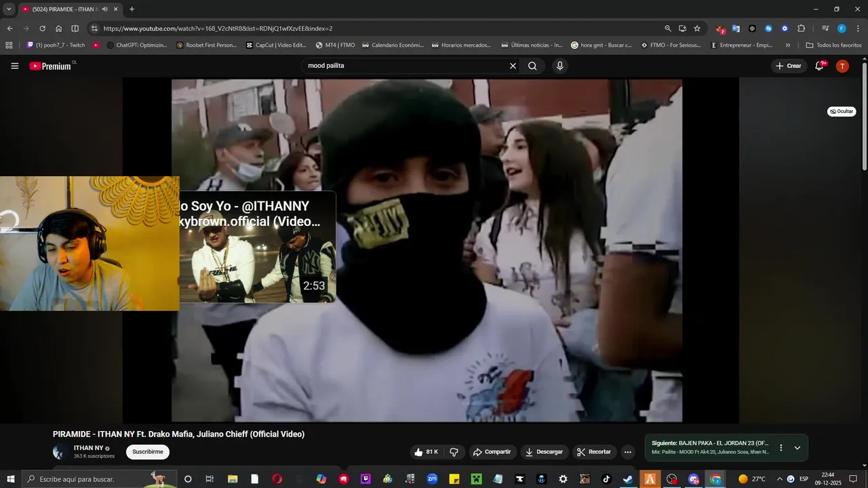Click the Windows taskbar search box

[99, 479]
